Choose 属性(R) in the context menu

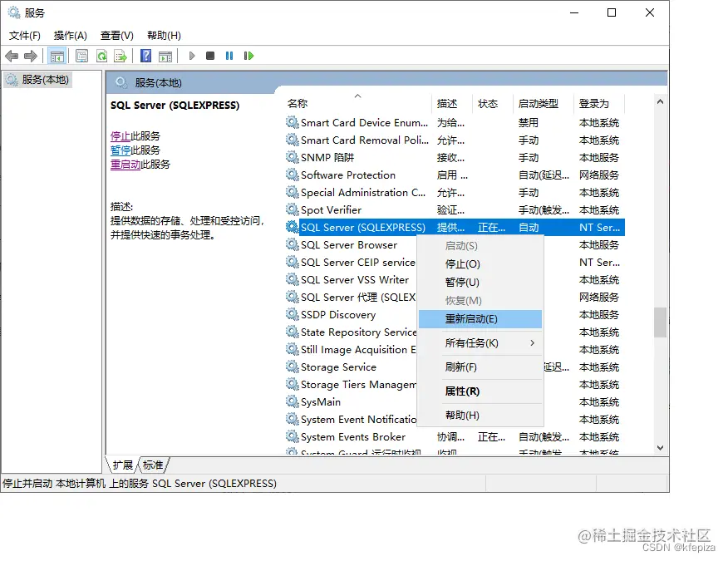480,391
